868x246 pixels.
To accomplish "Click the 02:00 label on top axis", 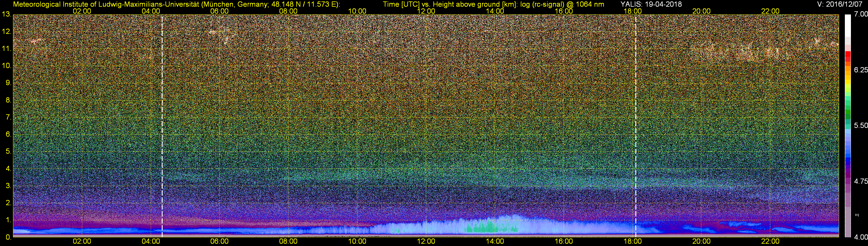I will 82,11.
